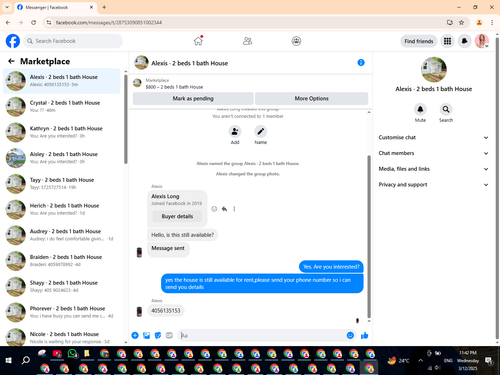Edit the chat Name pencil icon
This screenshot has width=500, height=375.
[260, 132]
